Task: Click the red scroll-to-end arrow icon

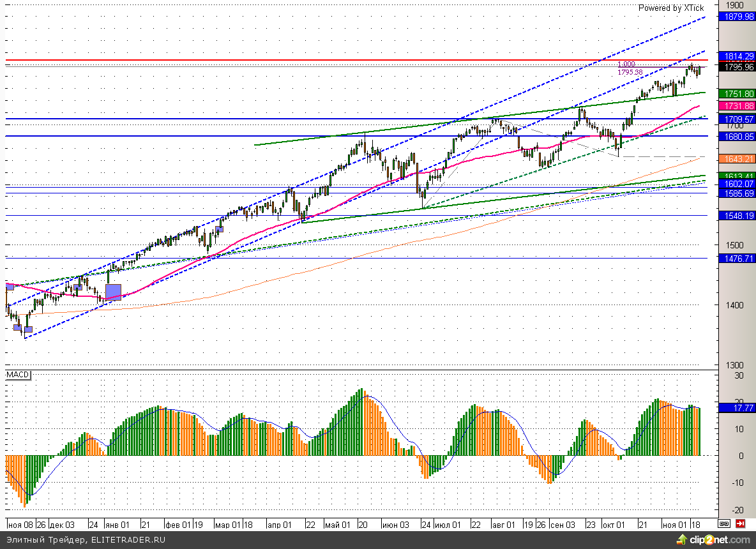Action: click(740, 523)
